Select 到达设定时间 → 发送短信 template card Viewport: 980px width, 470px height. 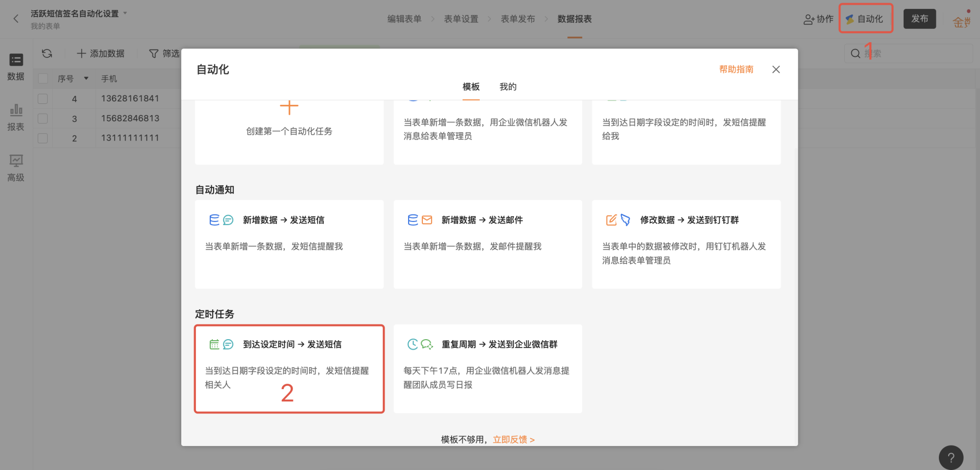289,369
